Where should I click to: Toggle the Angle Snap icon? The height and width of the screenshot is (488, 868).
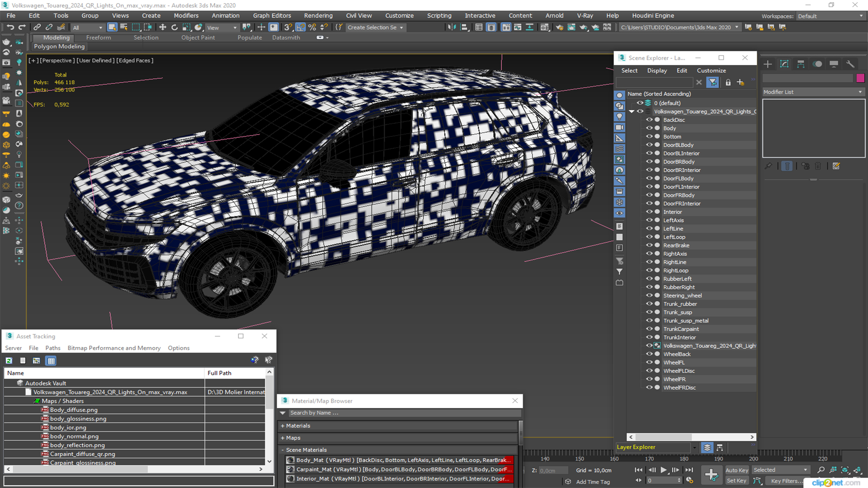tap(300, 28)
